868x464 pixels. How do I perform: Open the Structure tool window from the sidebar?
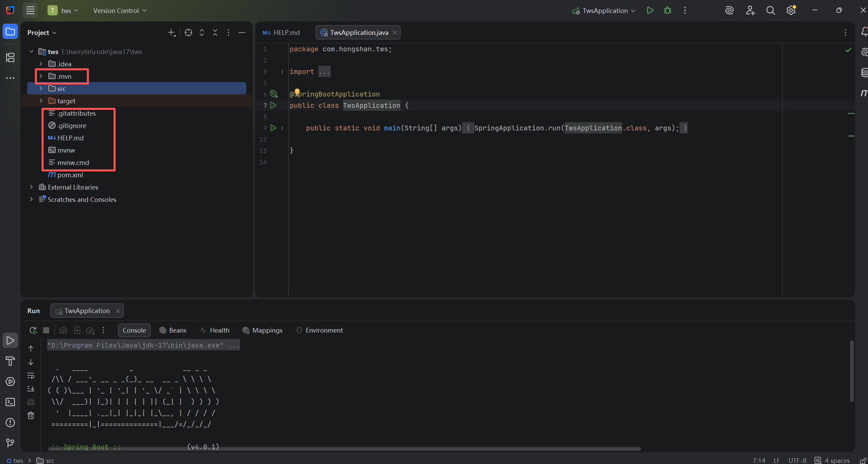click(10, 57)
